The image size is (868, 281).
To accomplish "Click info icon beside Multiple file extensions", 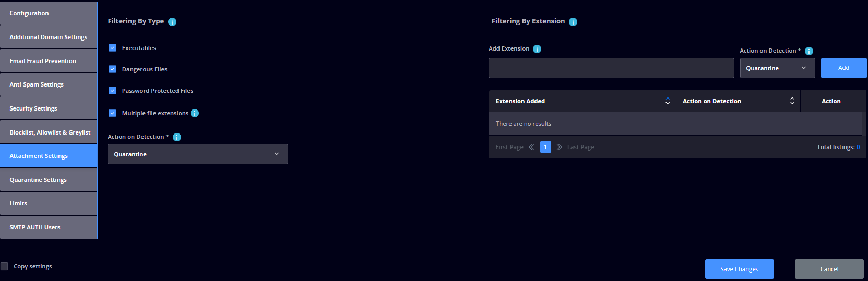I will point(195,113).
